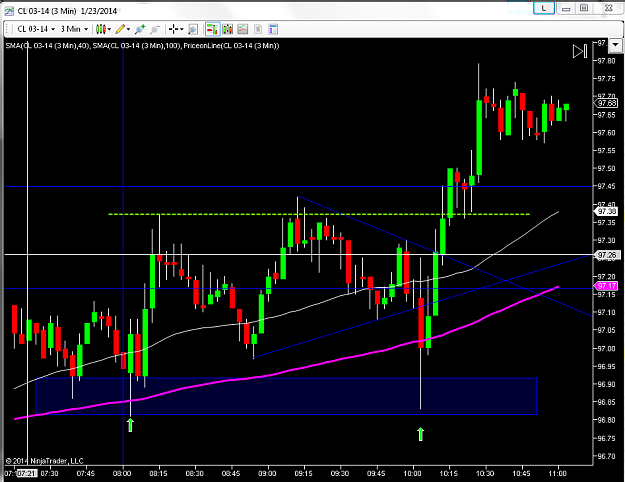Click the 97.80 price axis label
Image resolution: width=625 pixels, height=482 pixels.
pos(606,61)
